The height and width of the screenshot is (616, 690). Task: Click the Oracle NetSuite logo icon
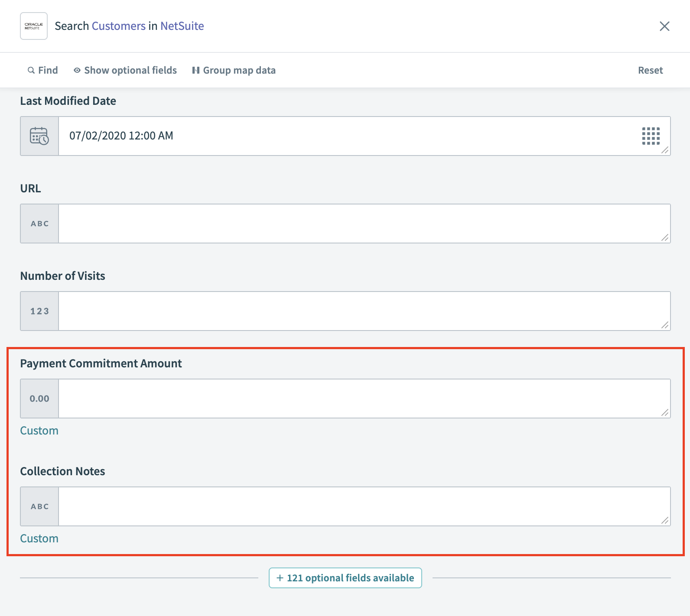click(34, 26)
